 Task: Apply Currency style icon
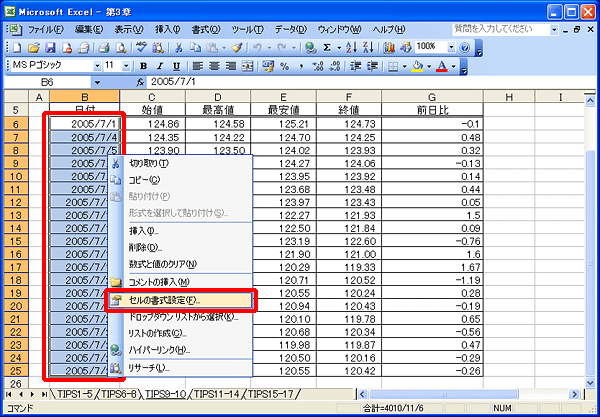(x=267, y=67)
